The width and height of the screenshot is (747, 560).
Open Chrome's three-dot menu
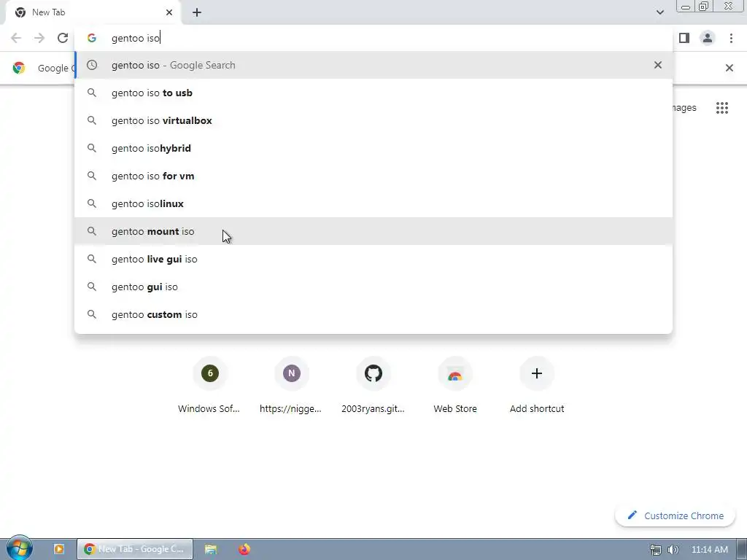coord(731,38)
